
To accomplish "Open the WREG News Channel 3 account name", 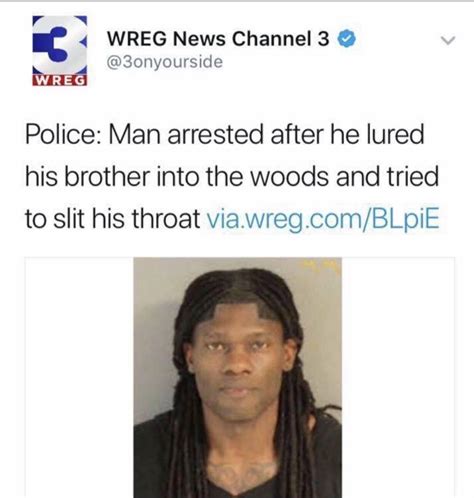I will pos(218,38).
